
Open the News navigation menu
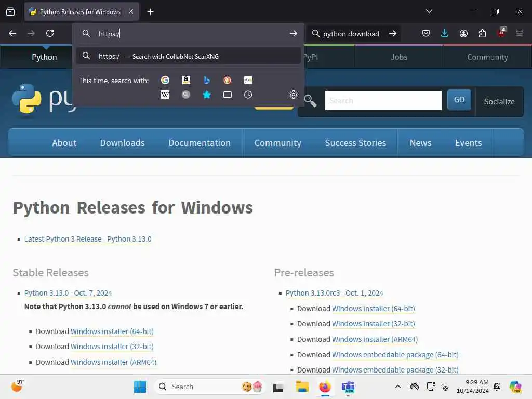point(420,143)
